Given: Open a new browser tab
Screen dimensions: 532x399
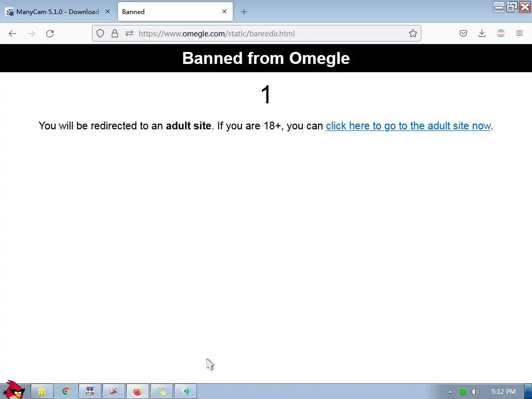Looking at the screenshot, I should pyautogui.click(x=244, y=12).
